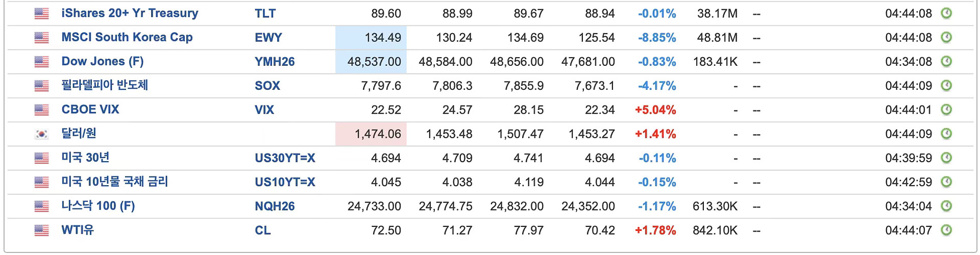Click the highlighted 134.49 price cell
The height and width of the screenshot is (255, 980).
tap(371, 38)
